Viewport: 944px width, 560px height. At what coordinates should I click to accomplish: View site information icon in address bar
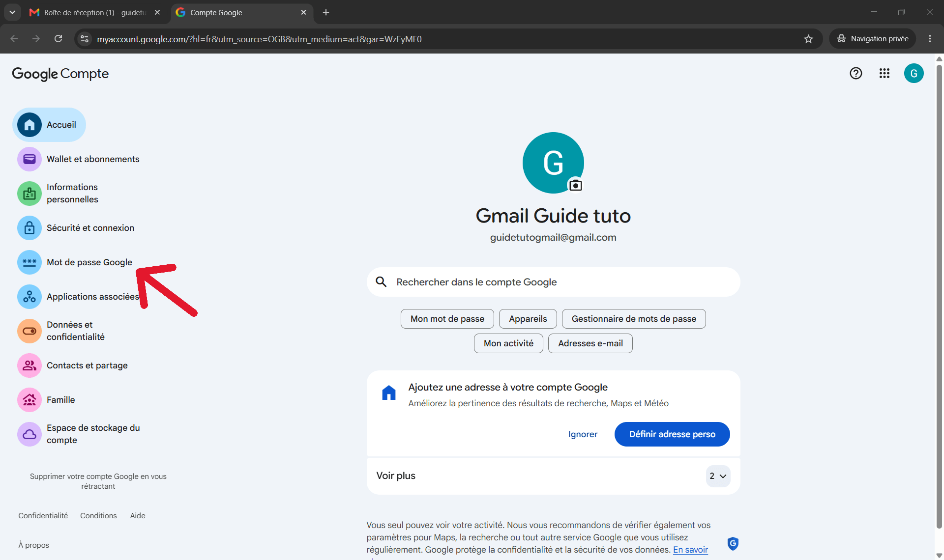click(85, 39)
